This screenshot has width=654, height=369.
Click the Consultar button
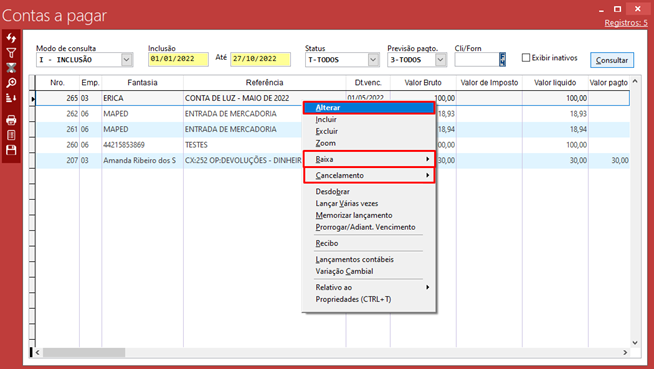click(612, 60)
